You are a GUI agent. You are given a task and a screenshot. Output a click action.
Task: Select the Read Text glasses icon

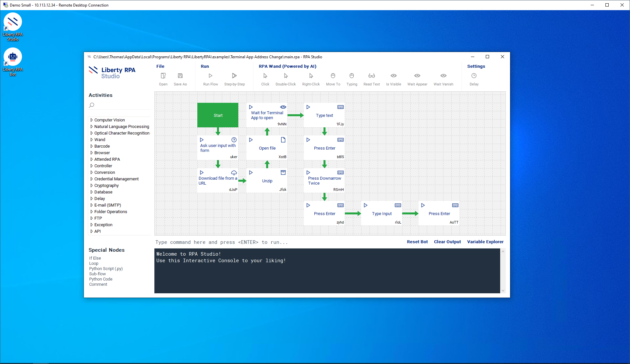coord(371,76)
